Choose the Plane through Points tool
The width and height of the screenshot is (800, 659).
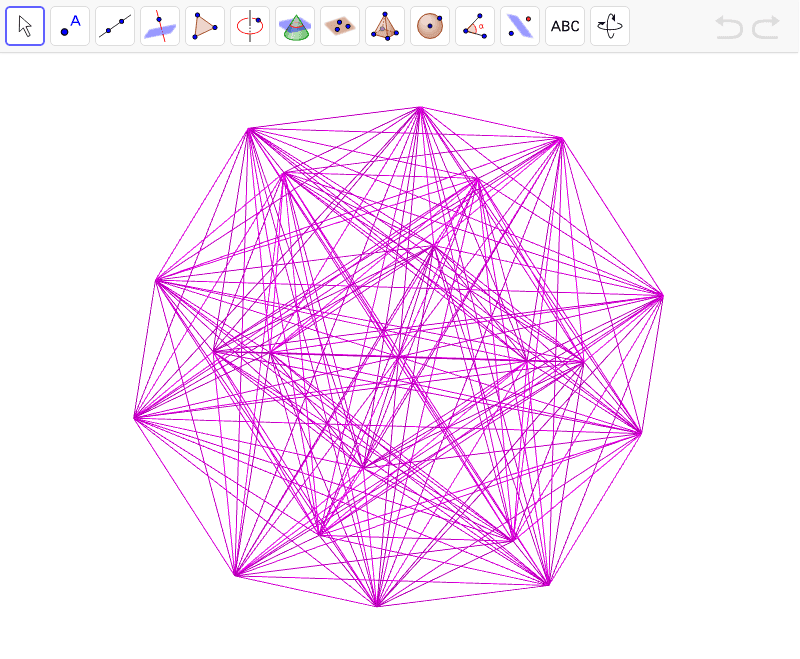pos(340,26)
